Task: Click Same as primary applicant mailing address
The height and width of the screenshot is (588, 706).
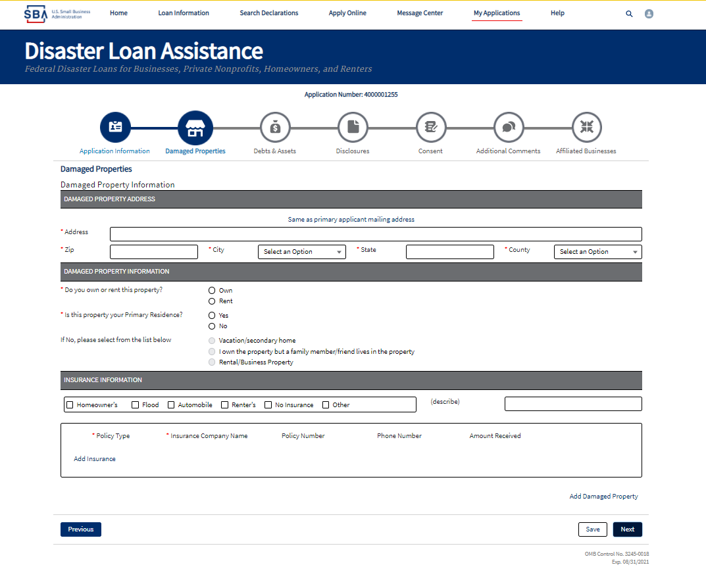Action: 351,219
